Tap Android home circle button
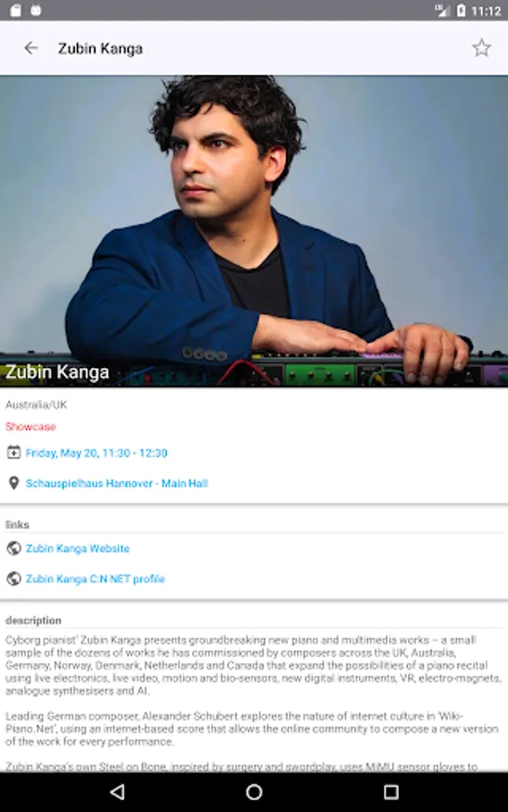This screenshot has height=812, width=508. tap(254, 792)
